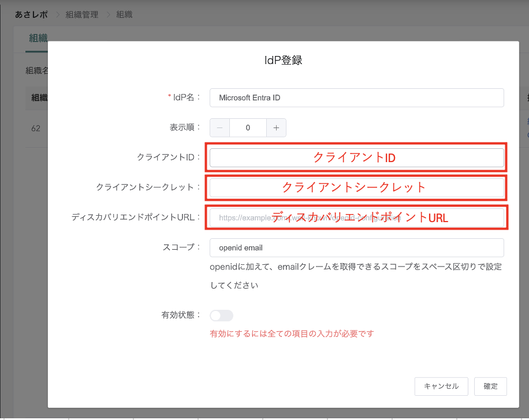Enable the 有効状態 toggle switch

click(x=222, y=316)
